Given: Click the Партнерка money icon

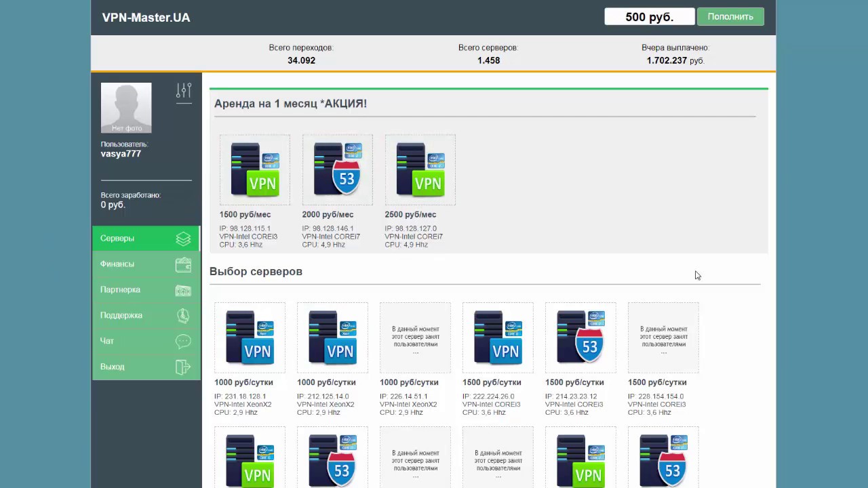Looking at the screenshot, I should (x=183, y=290).
